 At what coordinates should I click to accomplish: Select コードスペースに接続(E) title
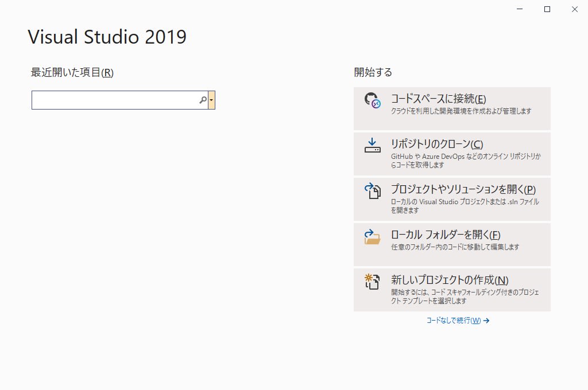(x=438, y=99)
